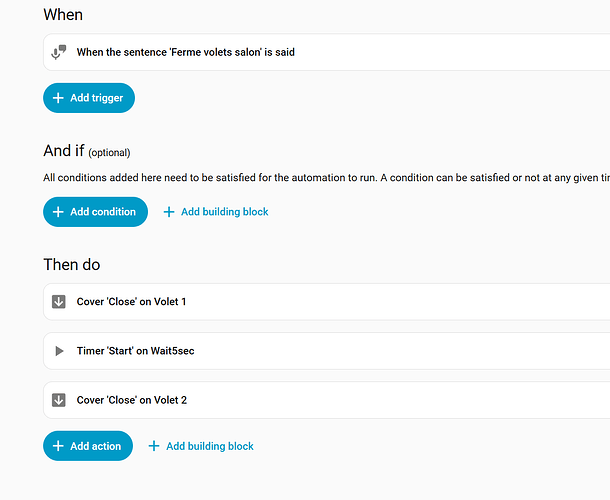Click the plus icon in Add action

pyautogui.click(x=58, y=446)
